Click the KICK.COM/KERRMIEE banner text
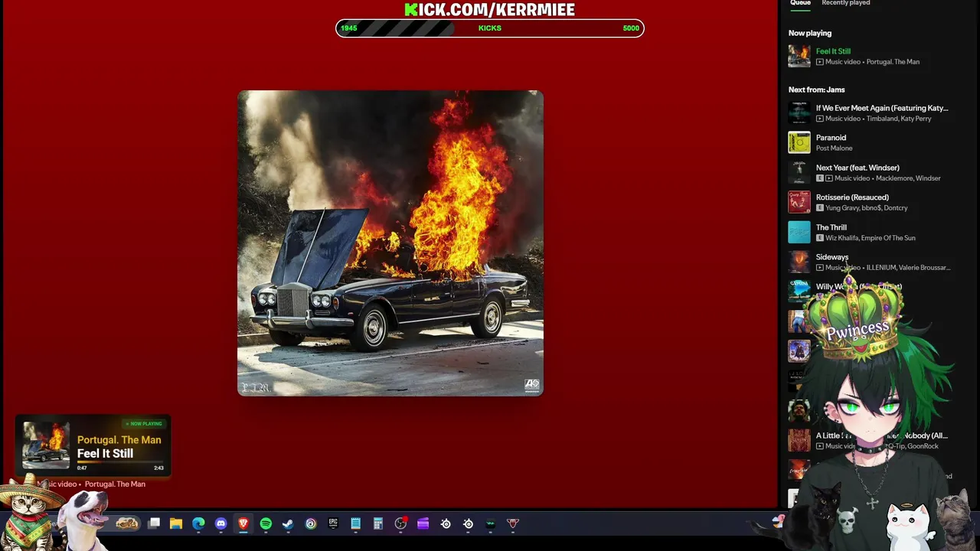The width and height of the screenshot is (980, 551). [x=490, y=9]
